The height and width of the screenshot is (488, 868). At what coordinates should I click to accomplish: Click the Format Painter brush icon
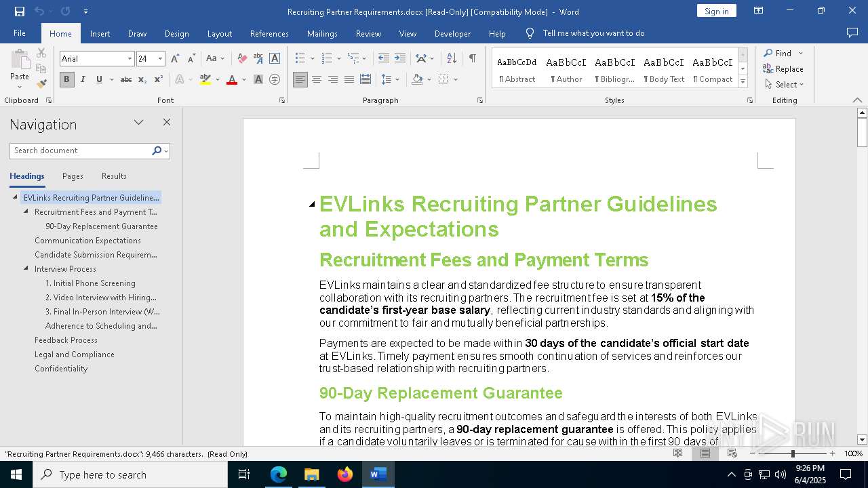point(41,84)
